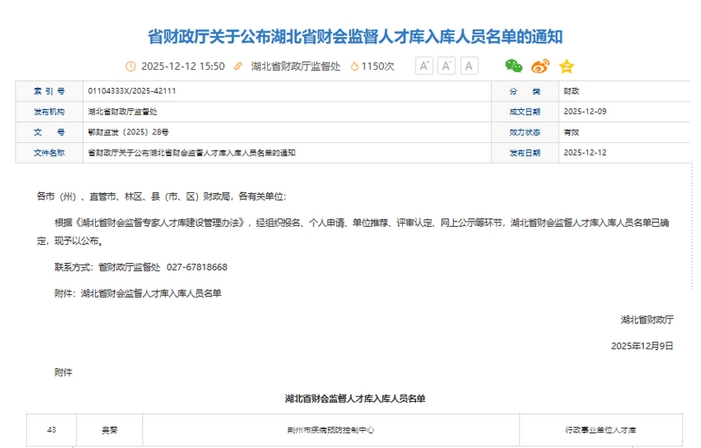Viewport: 701px width, 448px height.
Task: Share the notice on Weibo
Action: (x=540, y=66)
